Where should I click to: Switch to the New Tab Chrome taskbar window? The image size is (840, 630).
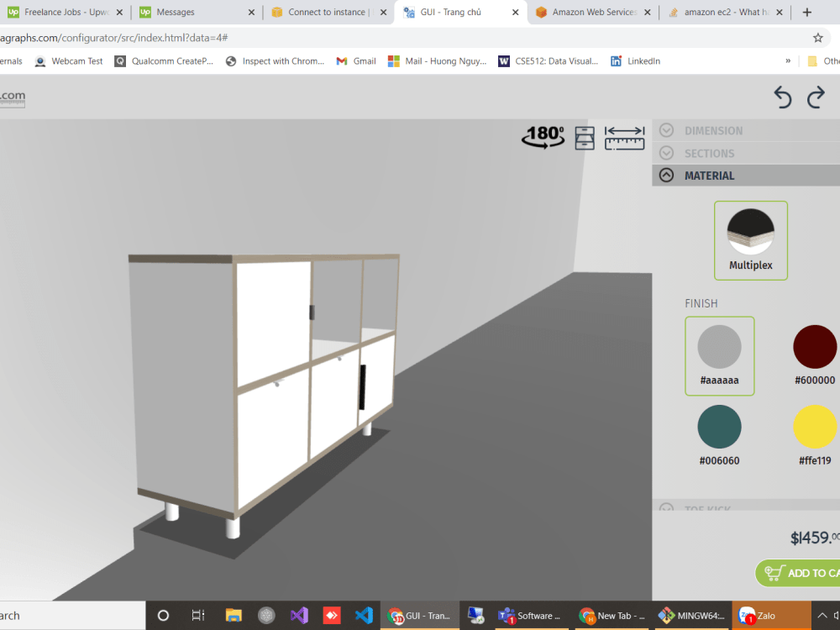coord(612,616)
